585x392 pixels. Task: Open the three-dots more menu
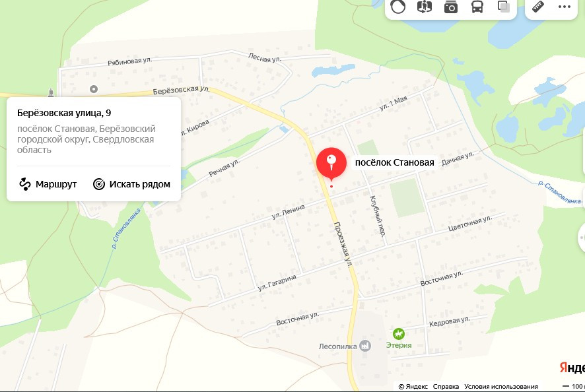coord(565,7)
